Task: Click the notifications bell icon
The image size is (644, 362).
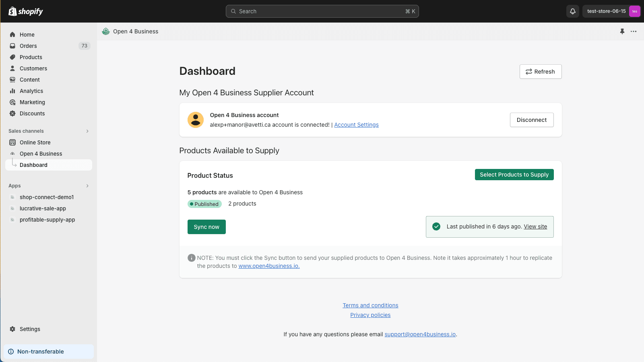Action: tap(573, 11)
